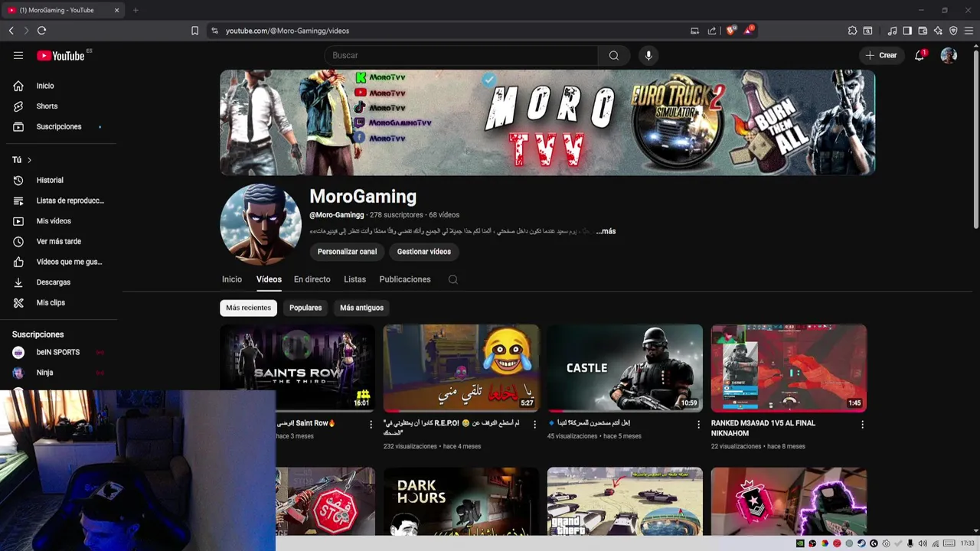The width and height of the screenshot is (980, 551).
Task: Filter videos by Populares
Action: click(305, 308)
